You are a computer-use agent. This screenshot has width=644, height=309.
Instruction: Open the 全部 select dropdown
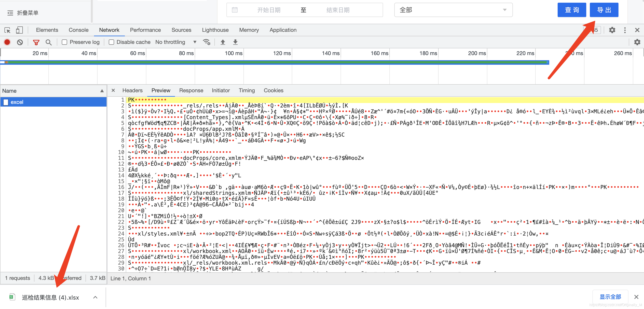[453, 10]
